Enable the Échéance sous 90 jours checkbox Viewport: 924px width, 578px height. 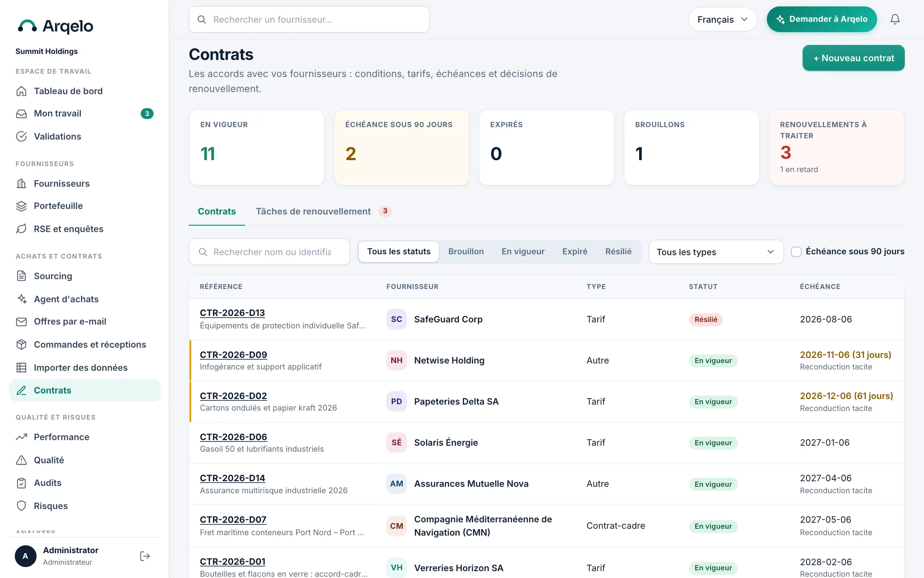[796, 252]
